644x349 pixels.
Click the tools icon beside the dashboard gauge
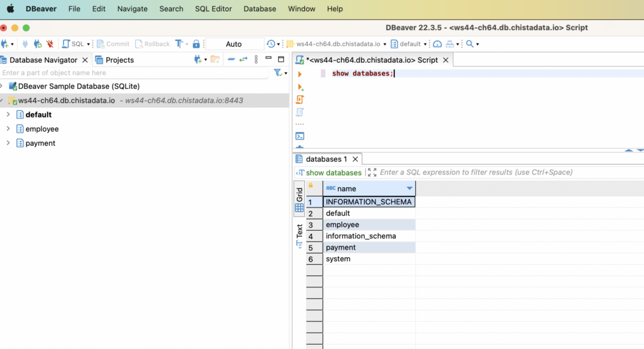[x=450, y=44]
